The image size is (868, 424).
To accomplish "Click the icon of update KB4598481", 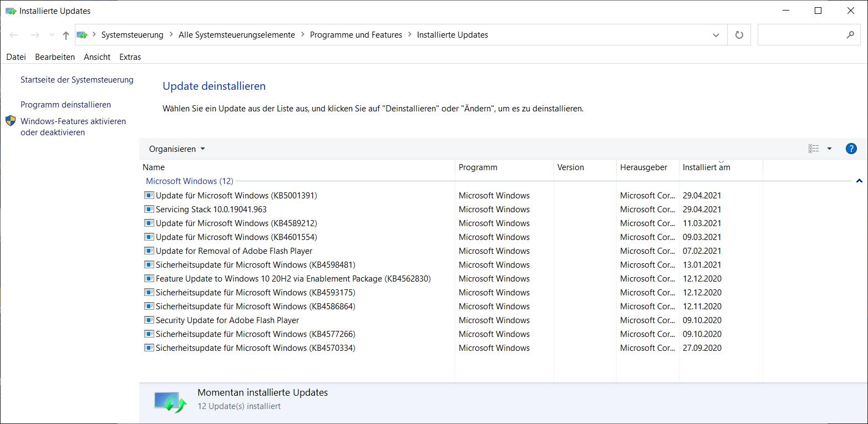I will click(x=149, y=264).
